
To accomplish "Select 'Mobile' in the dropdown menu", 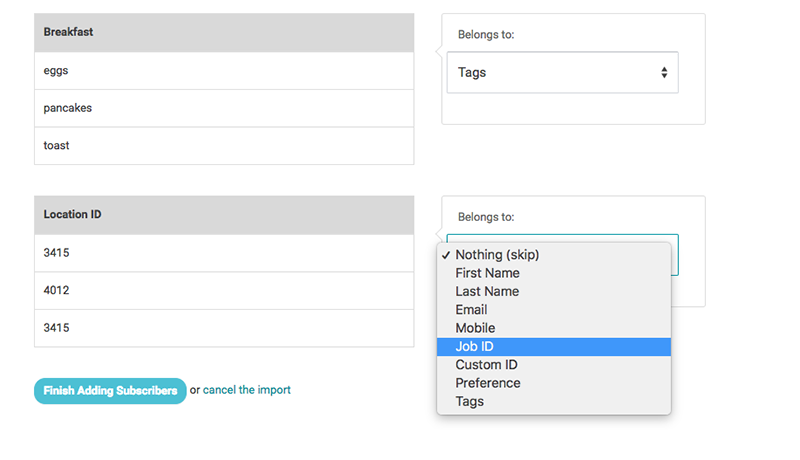I will [554, 328].
